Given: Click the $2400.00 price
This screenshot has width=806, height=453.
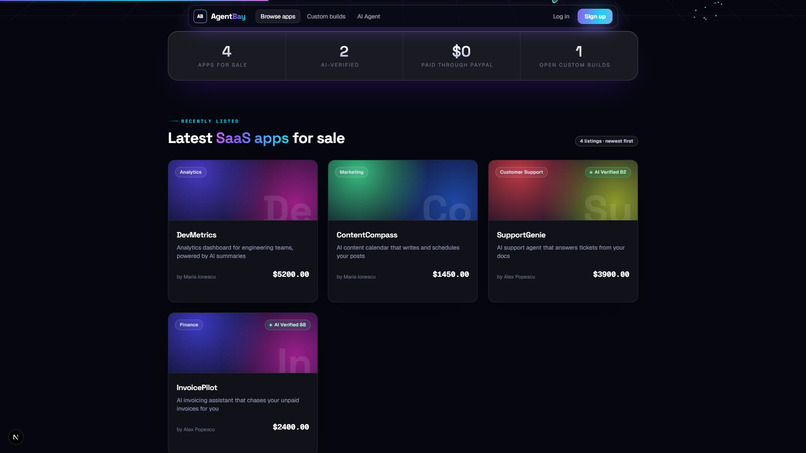Looking at the screenshot, I should 291,427.
